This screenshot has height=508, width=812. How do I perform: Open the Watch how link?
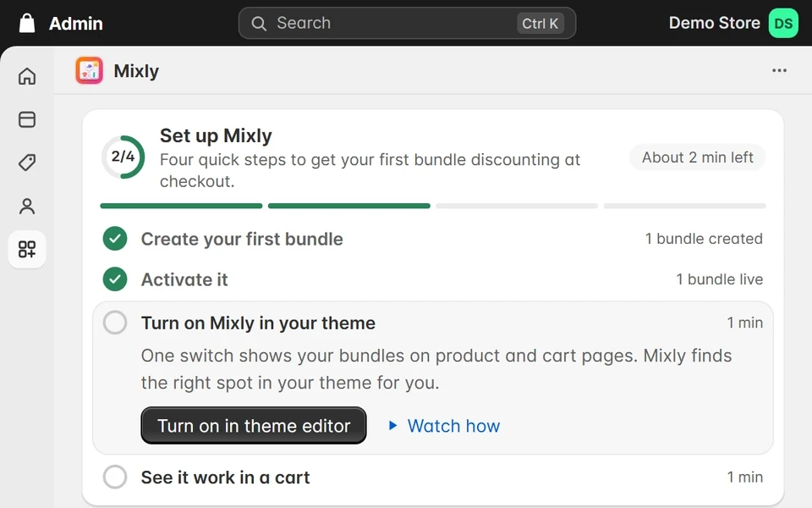click(x=453, y=426)
